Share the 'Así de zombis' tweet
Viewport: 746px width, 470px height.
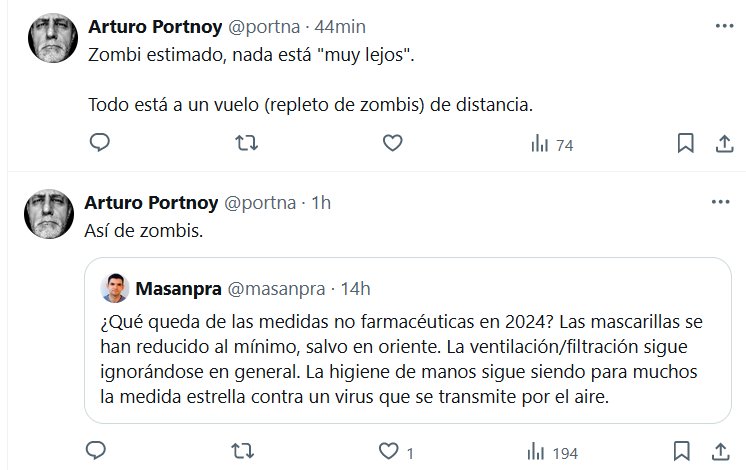click(x=721, y=451)
